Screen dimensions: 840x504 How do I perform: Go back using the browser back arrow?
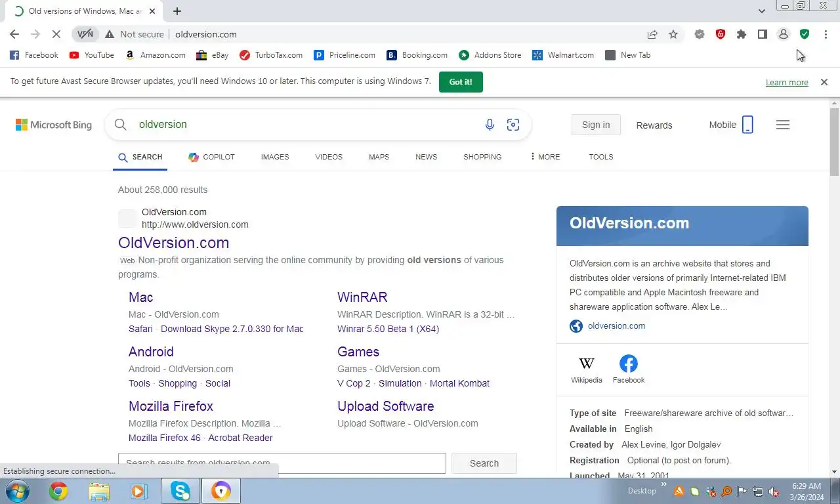(14, 34)
